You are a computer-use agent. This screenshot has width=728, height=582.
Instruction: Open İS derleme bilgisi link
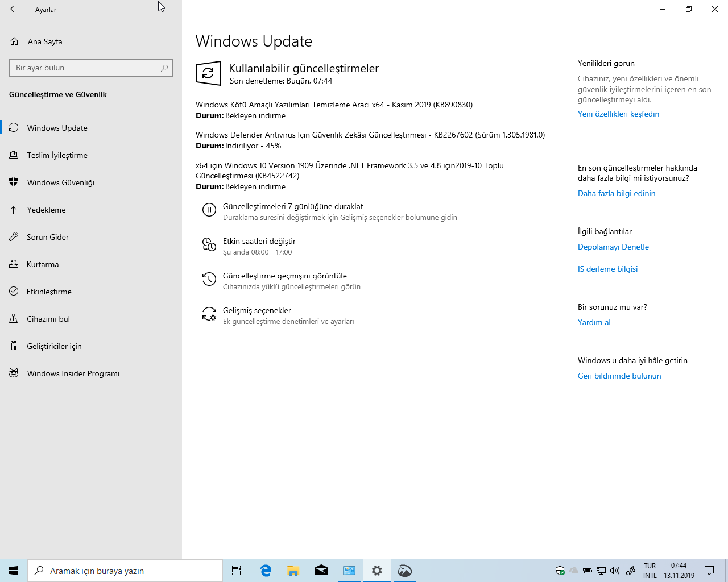point(607,269)
